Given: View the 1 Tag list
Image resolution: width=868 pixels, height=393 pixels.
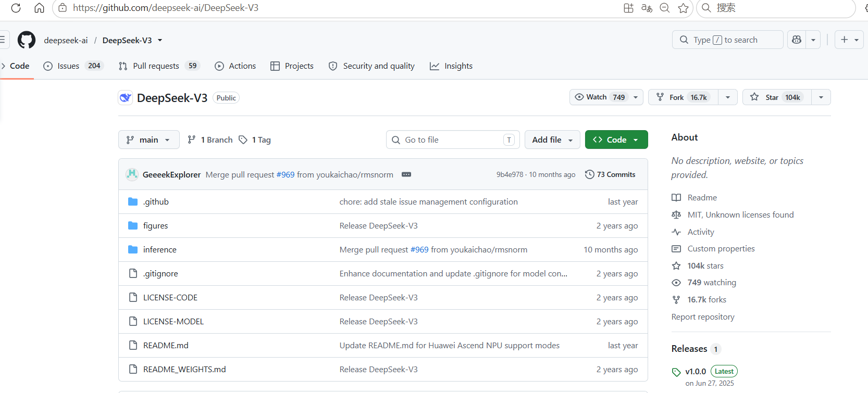Looking at the screenshot, I should (x=255, y=140).
